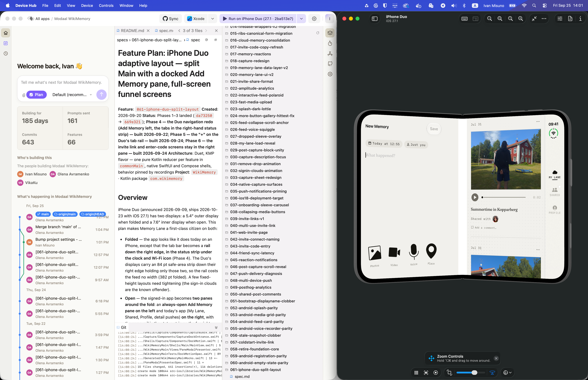This screenshot has width=588, height=380.
Task: Toggle the Plan mode pill
Action: (36, 94)
